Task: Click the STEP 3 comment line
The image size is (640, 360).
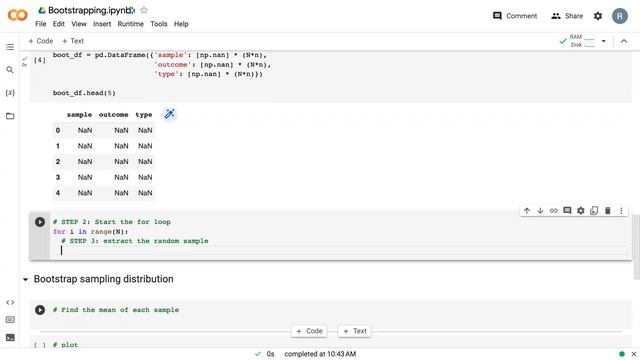Action: tap(135, 241)
